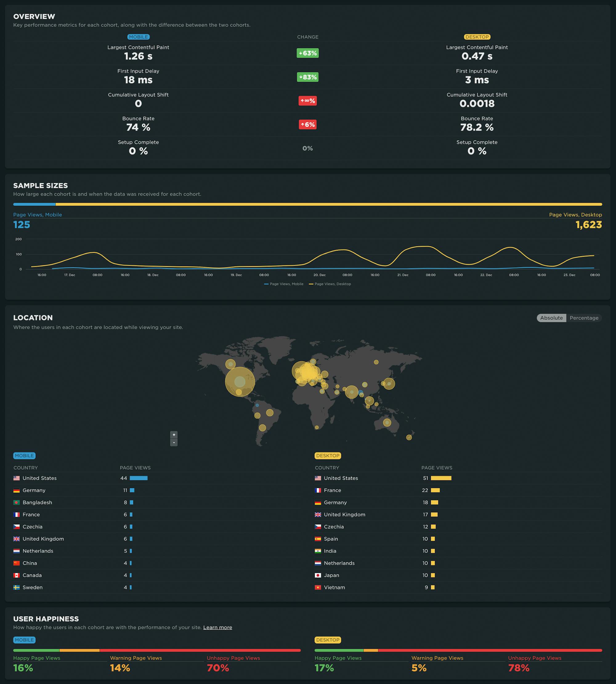
Task: Click the green 63% LCP change badge
Action: (307, 53)
